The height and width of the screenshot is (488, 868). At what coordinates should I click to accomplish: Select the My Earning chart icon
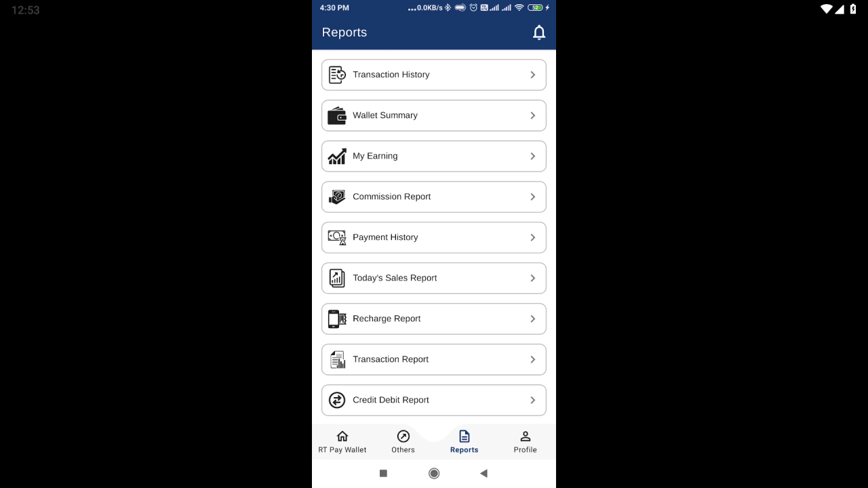point(337,156)
